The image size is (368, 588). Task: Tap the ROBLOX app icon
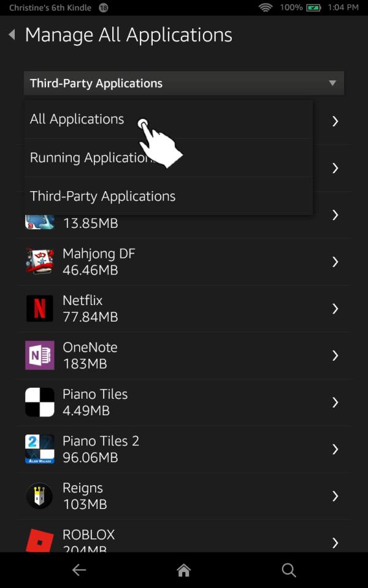click(x=40, y=539)
